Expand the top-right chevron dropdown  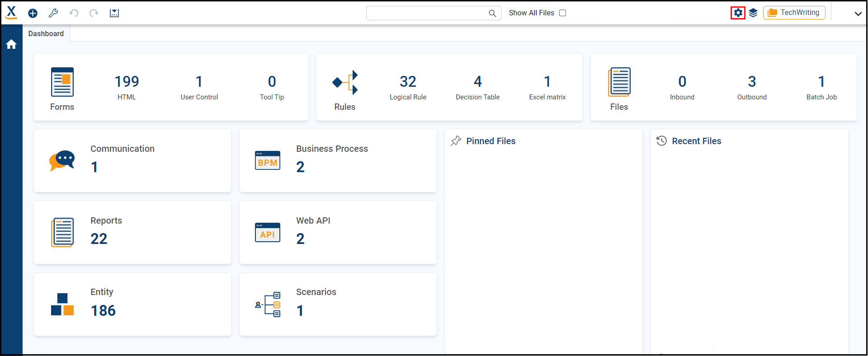tap(858, 14)
